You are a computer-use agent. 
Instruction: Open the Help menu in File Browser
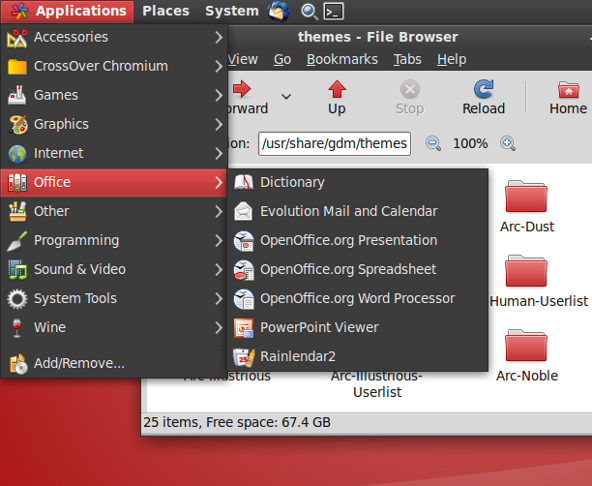452,59
